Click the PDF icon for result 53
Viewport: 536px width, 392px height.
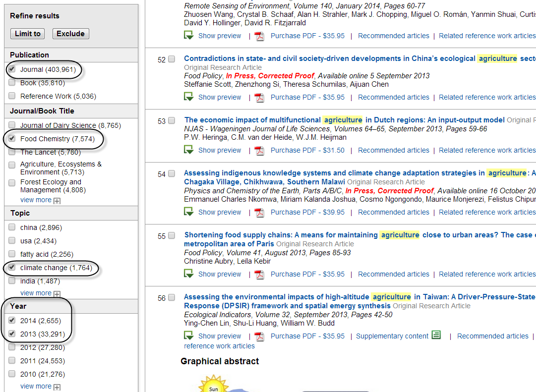point(259,150)
